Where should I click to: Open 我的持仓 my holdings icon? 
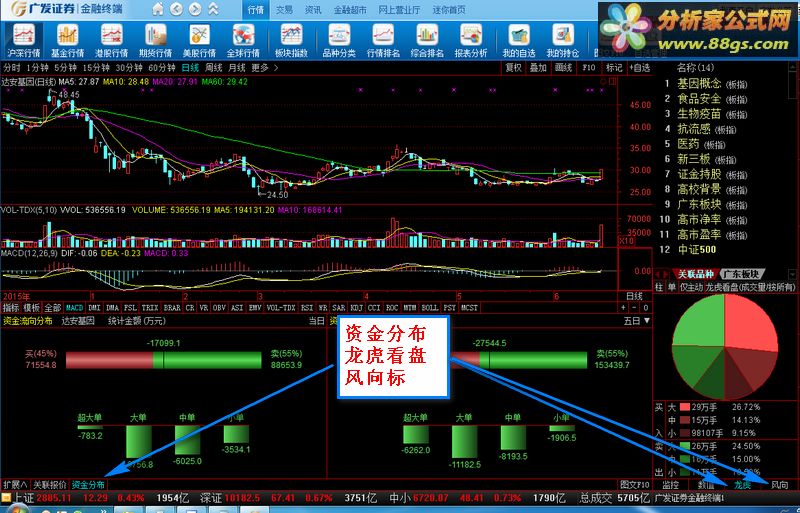(563, 41)
